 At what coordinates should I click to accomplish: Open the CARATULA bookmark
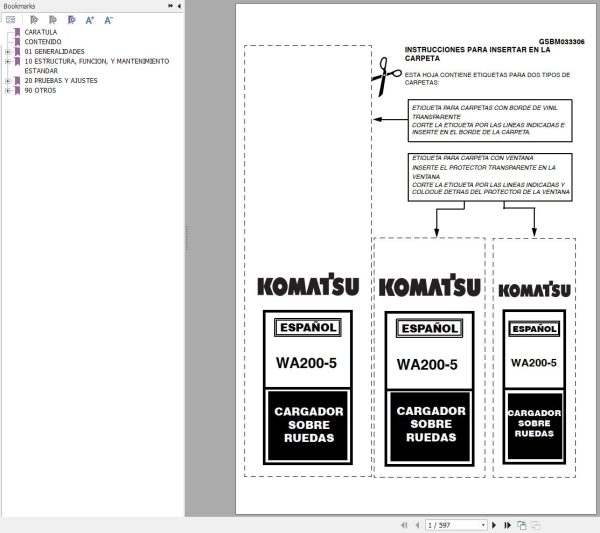coord(41,32)
